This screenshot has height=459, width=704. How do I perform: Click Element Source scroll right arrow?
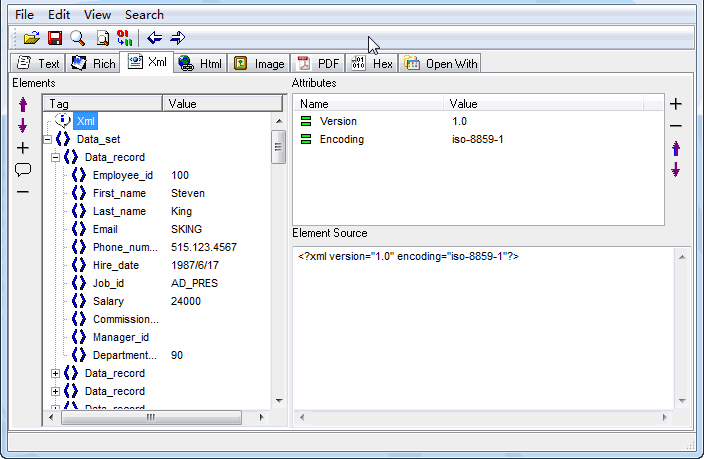(x=665, y=417)
